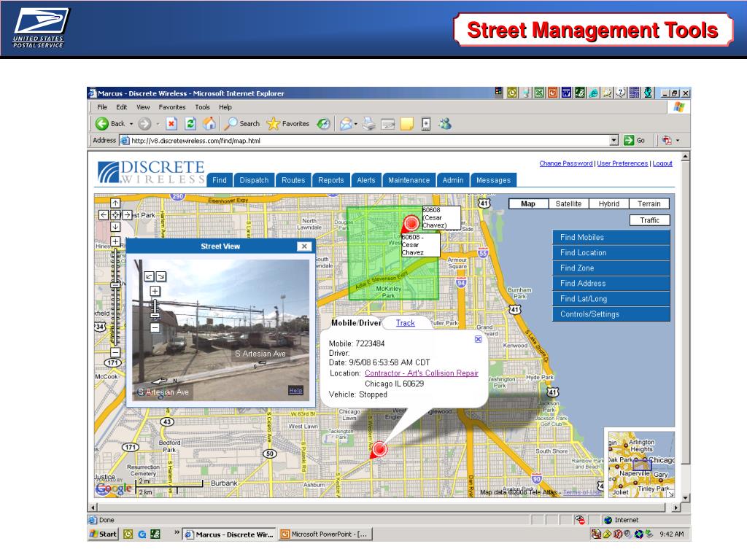Click the horizontal scrollbar right arrow

click(676, 507)
